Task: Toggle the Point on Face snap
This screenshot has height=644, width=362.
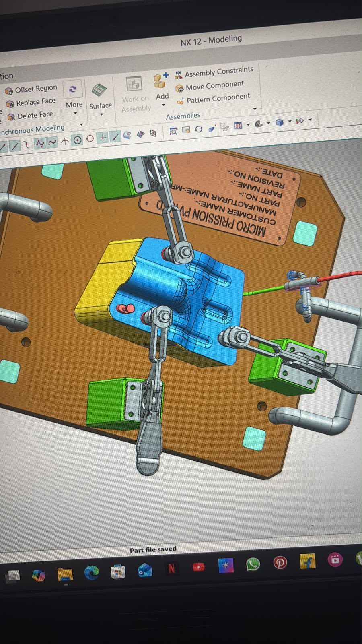Action: 127,136
